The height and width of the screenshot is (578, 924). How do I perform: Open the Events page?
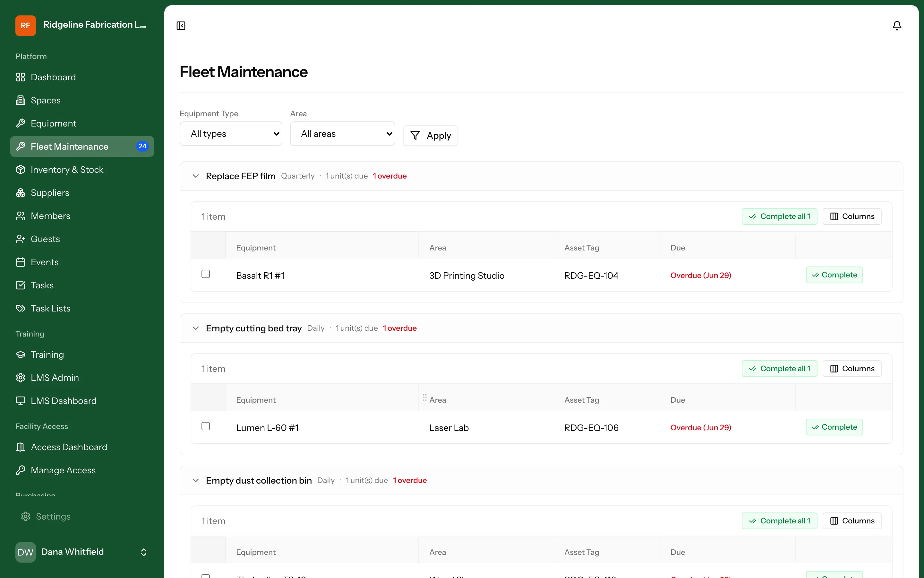point(82,262)
